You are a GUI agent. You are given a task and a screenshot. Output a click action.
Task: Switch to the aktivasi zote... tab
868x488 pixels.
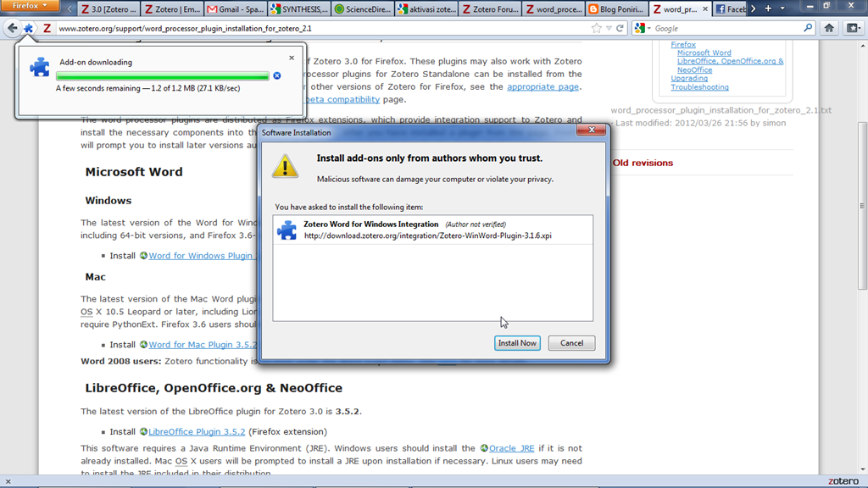[426, 9]
